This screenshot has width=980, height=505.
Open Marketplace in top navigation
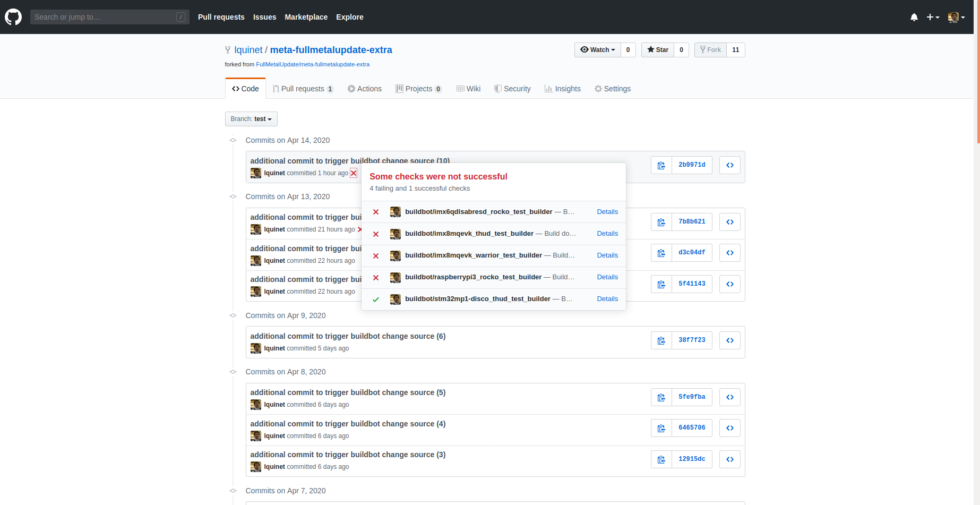[306, 17]
